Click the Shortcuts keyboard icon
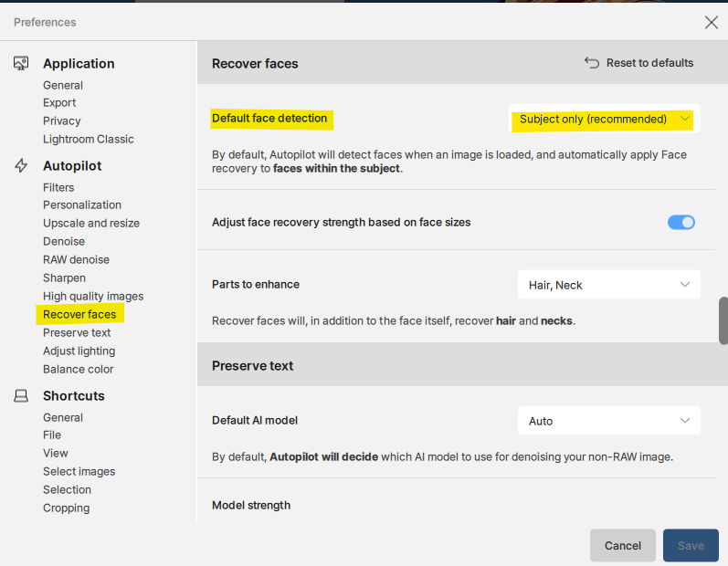 pyautogui.click(x=21, y=396)
